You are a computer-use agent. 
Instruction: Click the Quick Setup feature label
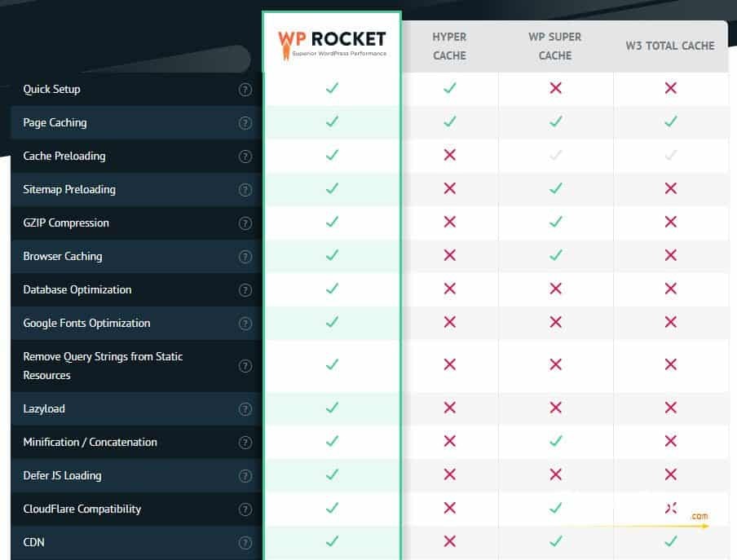(x=51, y=90)
